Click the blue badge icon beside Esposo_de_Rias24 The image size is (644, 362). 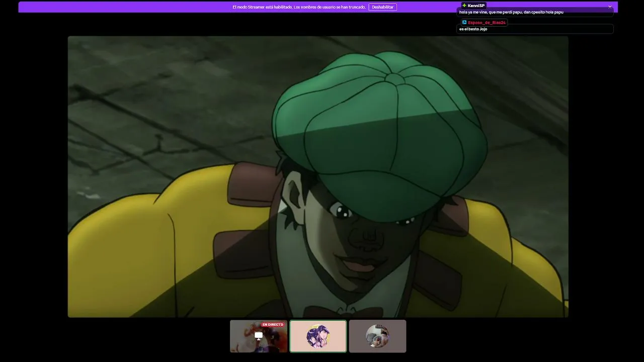click(x=464, y=23)
